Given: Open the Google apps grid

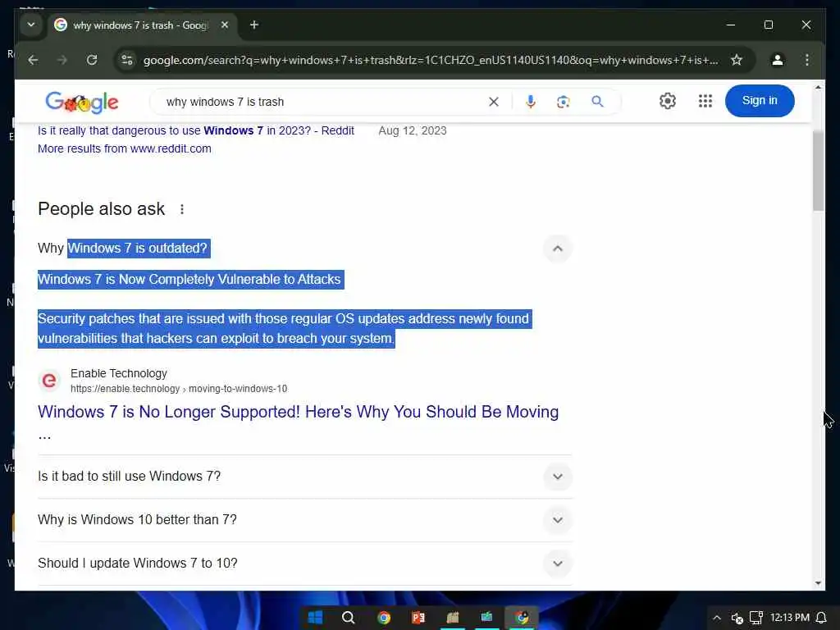Looking at the screenshot, I should click(705, 101).
